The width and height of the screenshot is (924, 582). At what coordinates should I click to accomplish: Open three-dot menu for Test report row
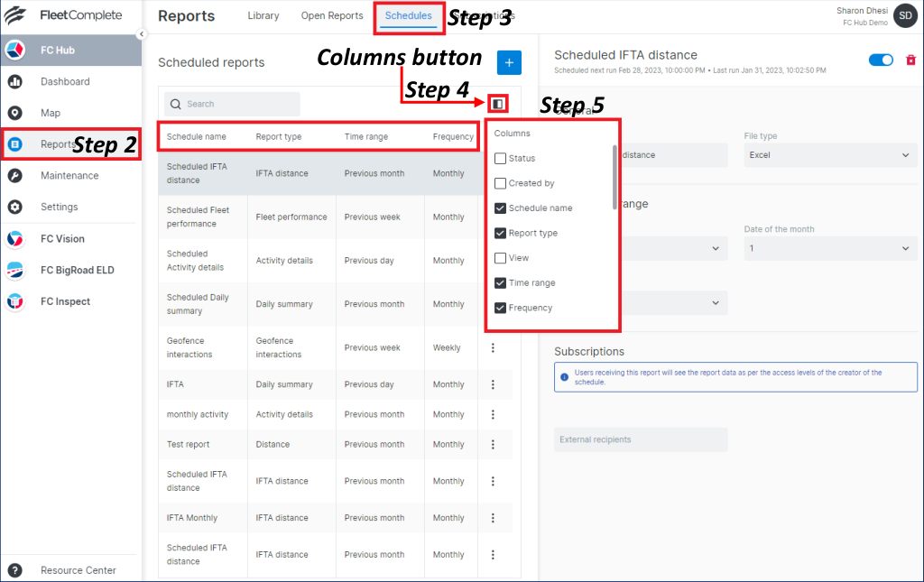[493, 444]
